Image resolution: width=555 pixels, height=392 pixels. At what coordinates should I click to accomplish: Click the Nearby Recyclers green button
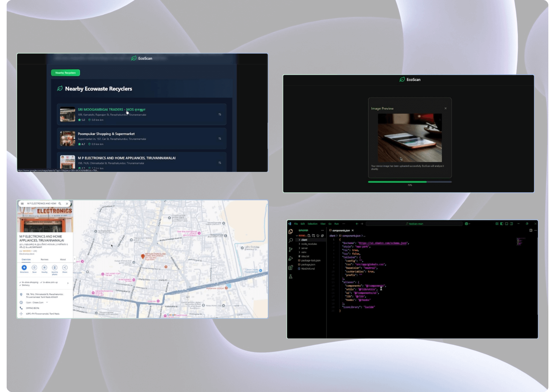tap(65, 73)
